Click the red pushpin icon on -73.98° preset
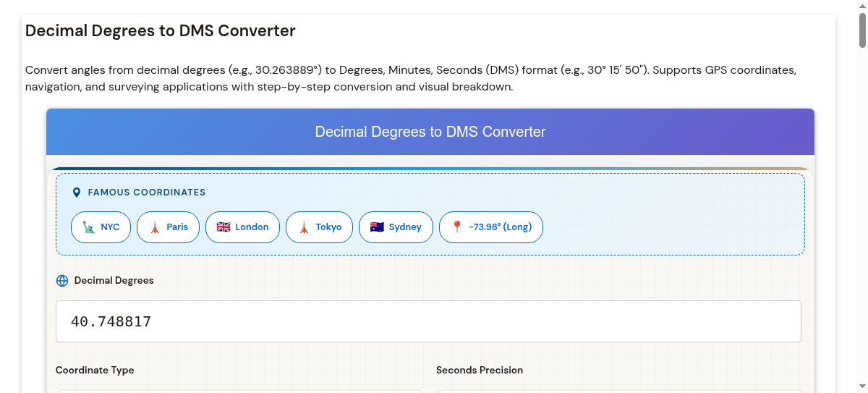The width and height of the screenshot is (868, 393). [456, 227]
